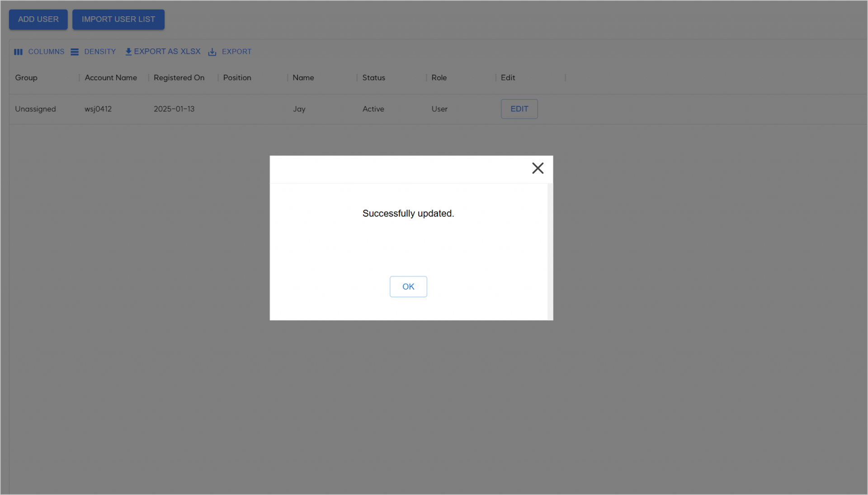The width and height of the screenshot is (868, 495).
Task: Close the dialog with X icon
Action: tap(538, 168)
